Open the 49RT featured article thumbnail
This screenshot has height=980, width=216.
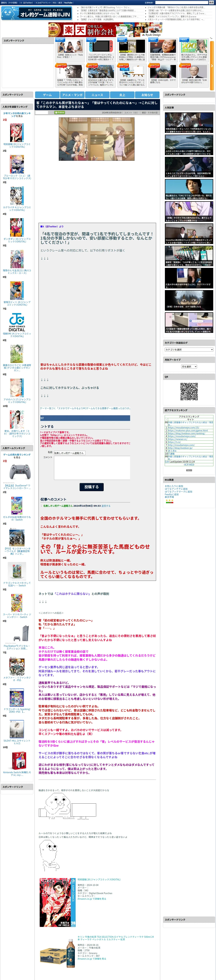pos(194,46)
